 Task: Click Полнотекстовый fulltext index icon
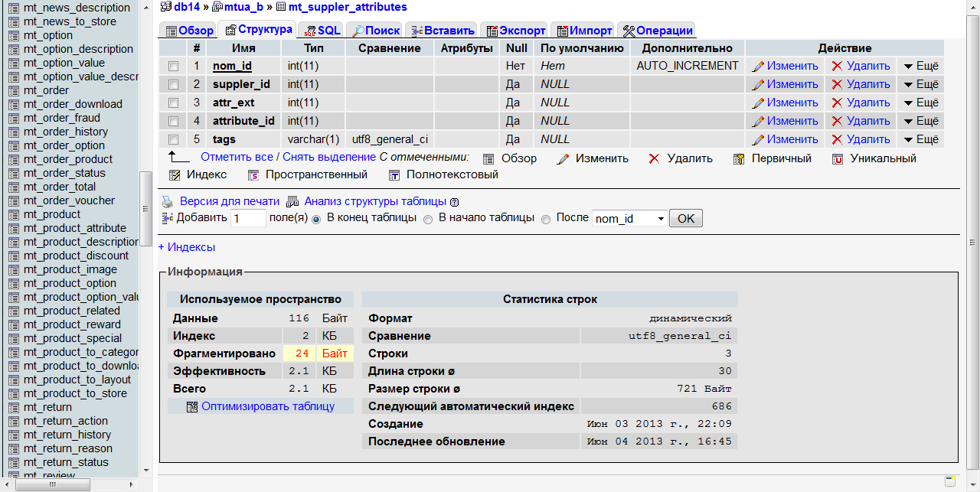pyautogui.click(x=394, y=175)
